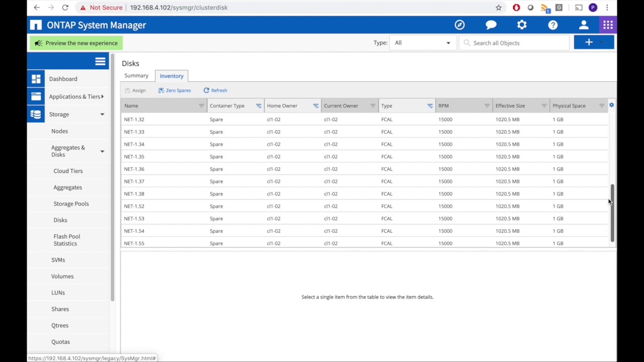Click the Zero Spares button
This screenshot has height=362, width=644.
click(175, 90)
